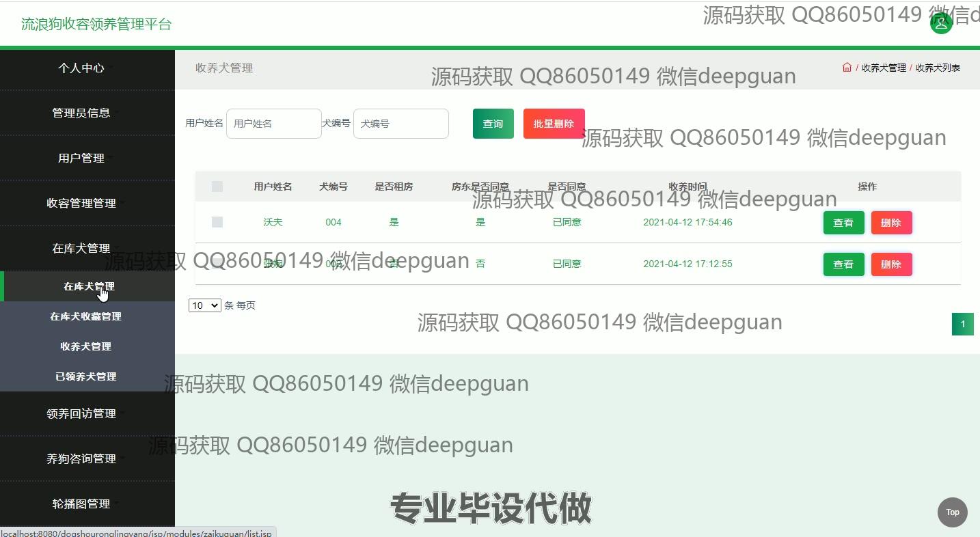Click the 用户姓名 column header
Screen dimensions: 980x537
pyautogui.click(x=273, y=187)
